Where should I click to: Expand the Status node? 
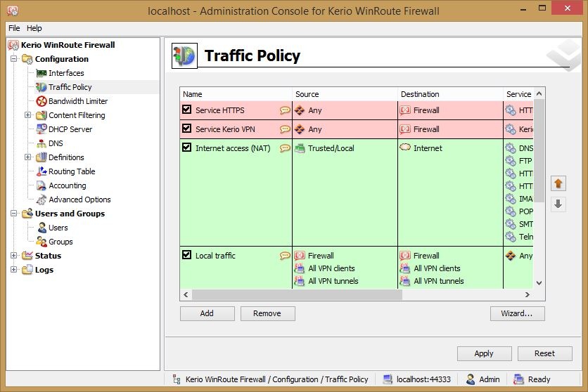click(x=14, y=256)
